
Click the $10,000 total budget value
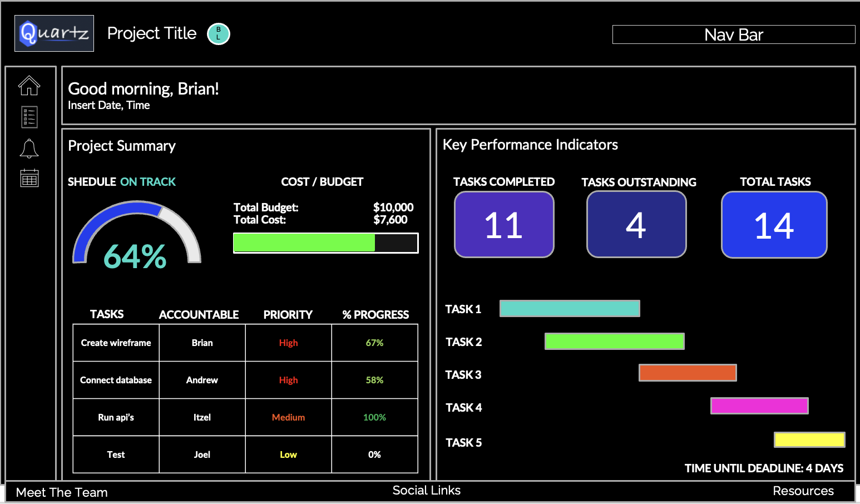[x=393, y=207]
